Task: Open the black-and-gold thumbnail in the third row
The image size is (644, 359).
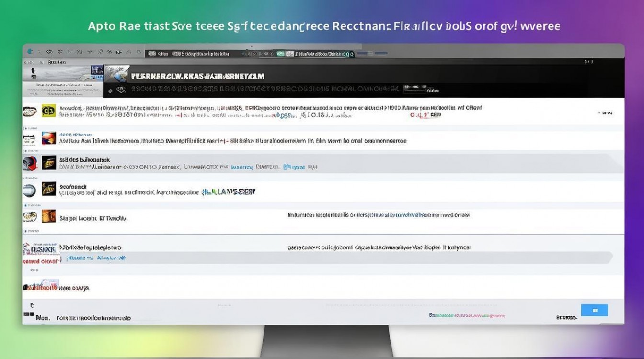Action: (48, 163)
